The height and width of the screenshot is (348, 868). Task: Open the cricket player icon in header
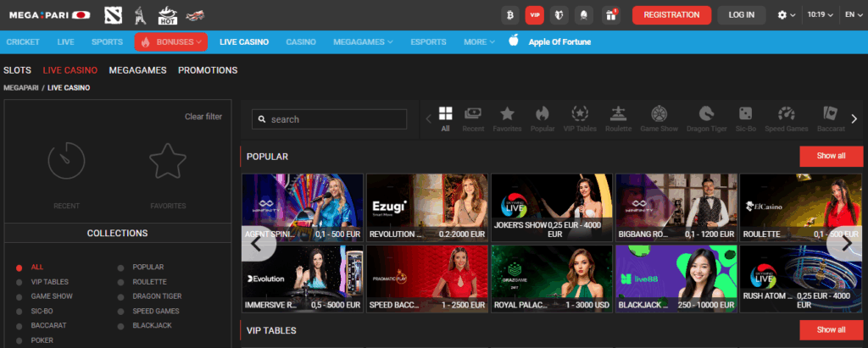pyautogui.click(x=141, y=15)
